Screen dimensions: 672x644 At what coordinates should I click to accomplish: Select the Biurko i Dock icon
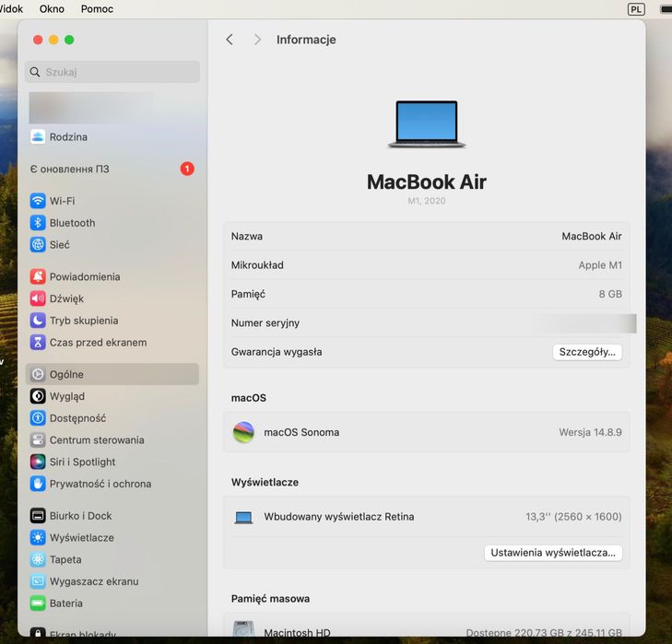pyautogui.click(x=38, y=515)
